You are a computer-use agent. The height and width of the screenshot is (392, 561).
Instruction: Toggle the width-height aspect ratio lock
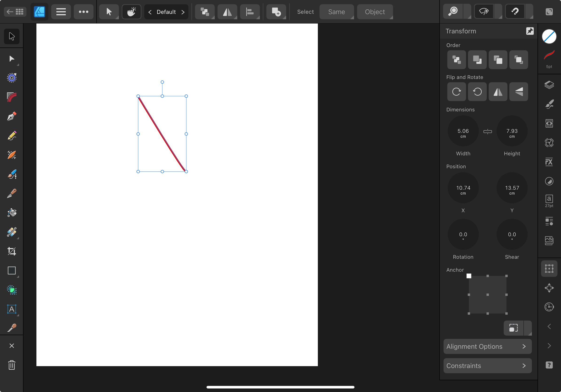487,132
